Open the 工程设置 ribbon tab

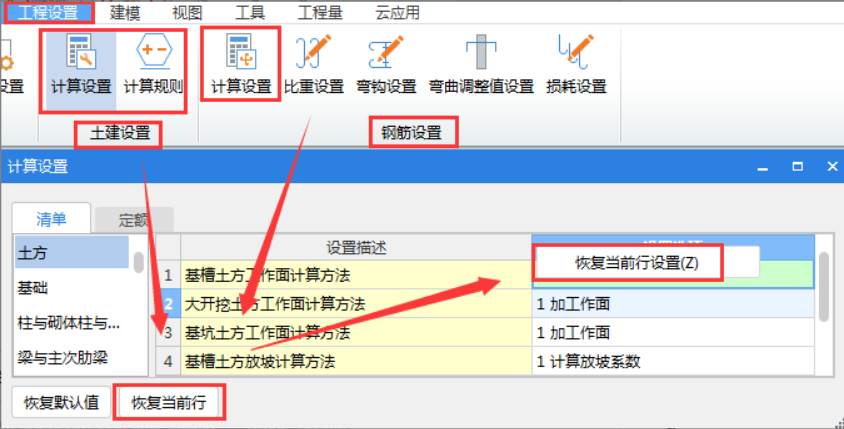(48, 12)
